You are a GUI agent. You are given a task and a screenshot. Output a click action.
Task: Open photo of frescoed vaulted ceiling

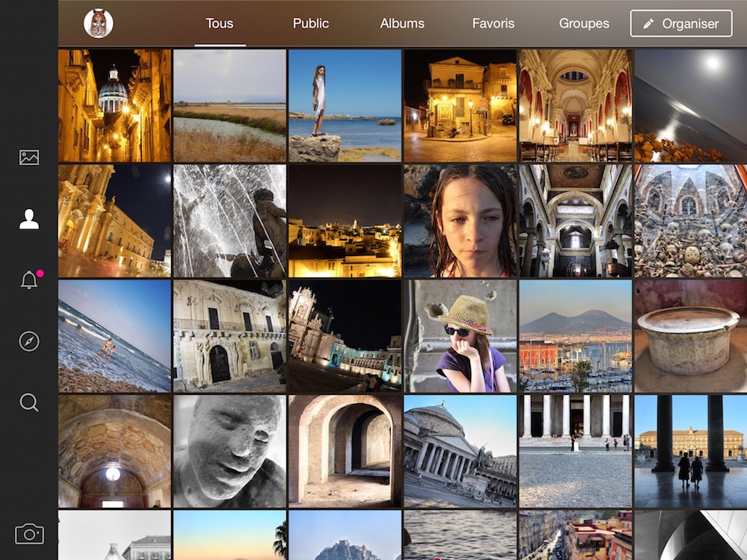pyautogui.click(x=114, y=452)
